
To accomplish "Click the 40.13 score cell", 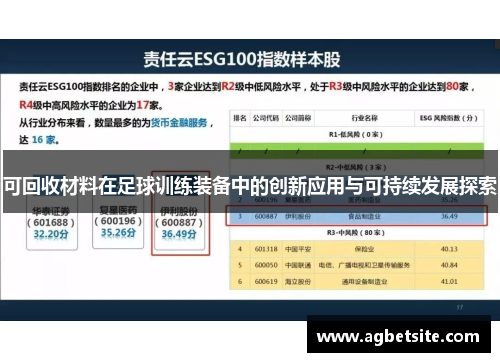I will (x=449, y=249).
